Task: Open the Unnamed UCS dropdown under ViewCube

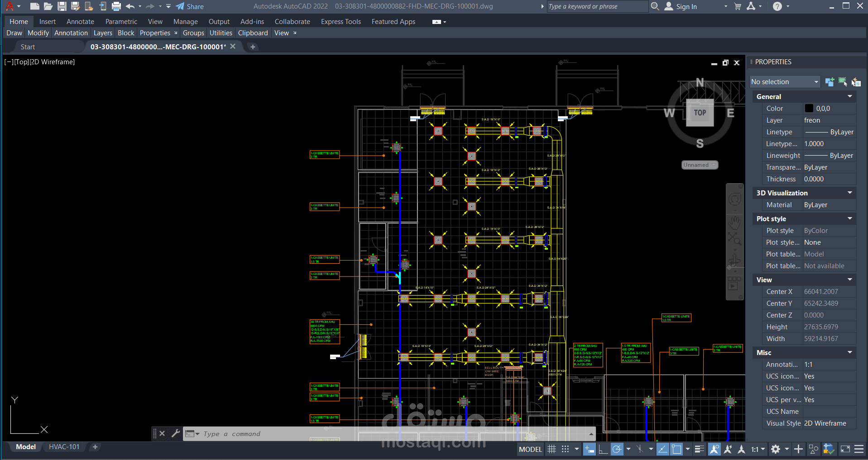Action: coord(700,165)
